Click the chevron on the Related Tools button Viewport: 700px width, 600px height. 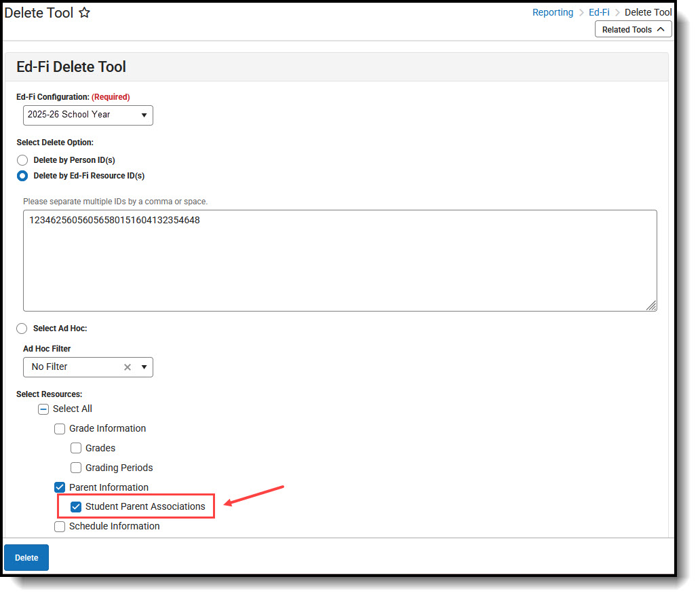pos(659,29)
